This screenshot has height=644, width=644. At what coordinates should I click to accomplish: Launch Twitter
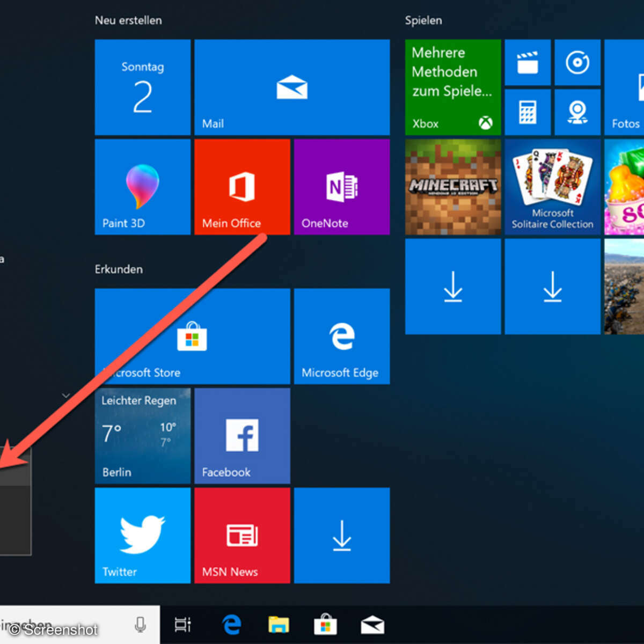(142, 535)
